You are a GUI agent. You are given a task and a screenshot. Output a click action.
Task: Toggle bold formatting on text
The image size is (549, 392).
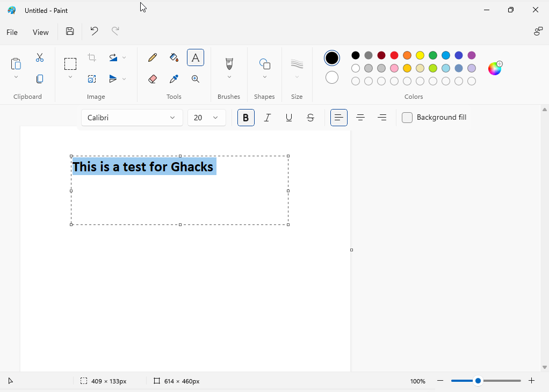245,118
